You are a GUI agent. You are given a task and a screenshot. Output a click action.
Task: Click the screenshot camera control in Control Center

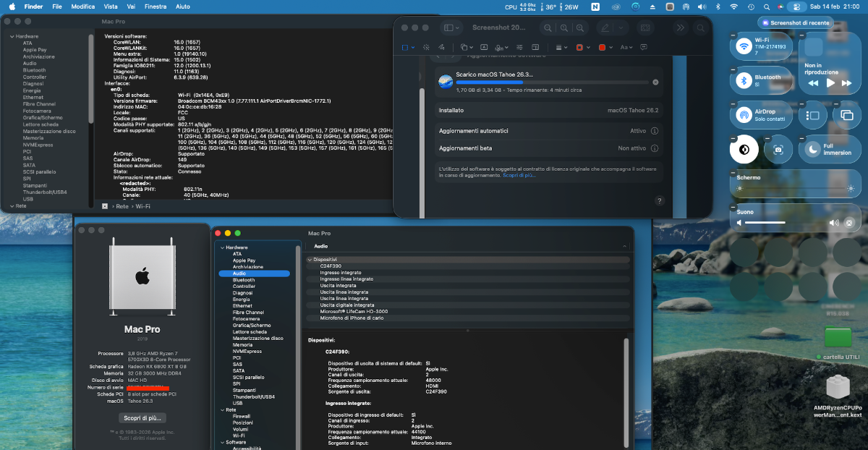coord(778,149)
